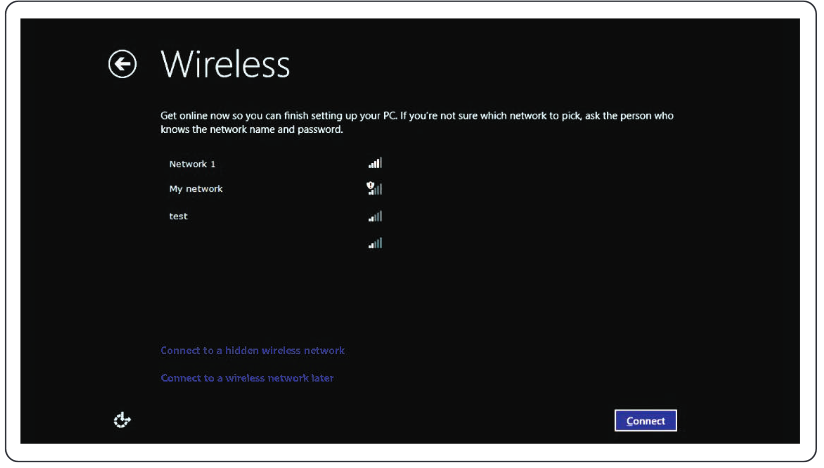Click Network 1's signal strength bars

[x=375, y=163]
